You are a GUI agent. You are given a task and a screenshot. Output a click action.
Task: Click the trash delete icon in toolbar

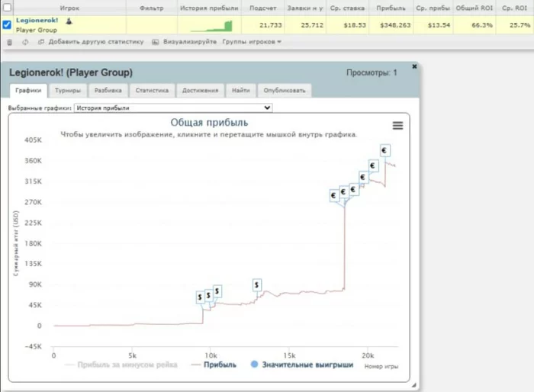(x=9, y=42)
